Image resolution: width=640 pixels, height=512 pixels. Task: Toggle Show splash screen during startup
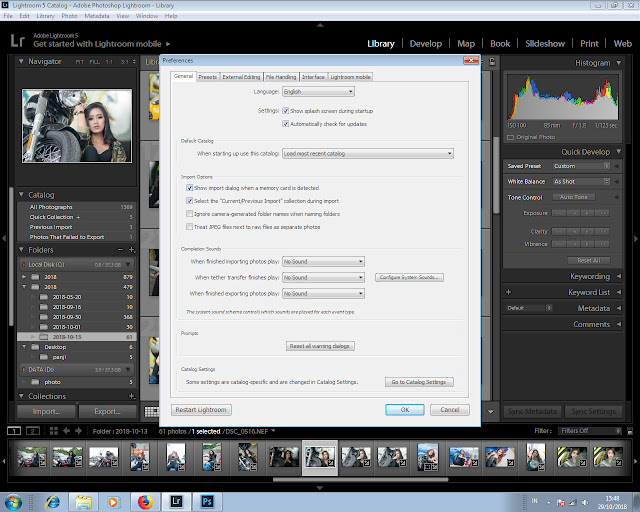286,111
